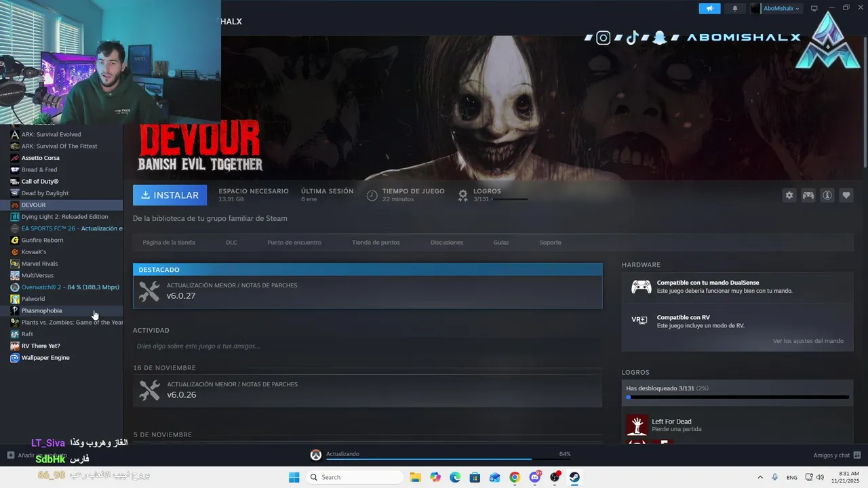Click the activity text field for friends
The height and width of the screenshot is (488, 868).
[368, 346]
